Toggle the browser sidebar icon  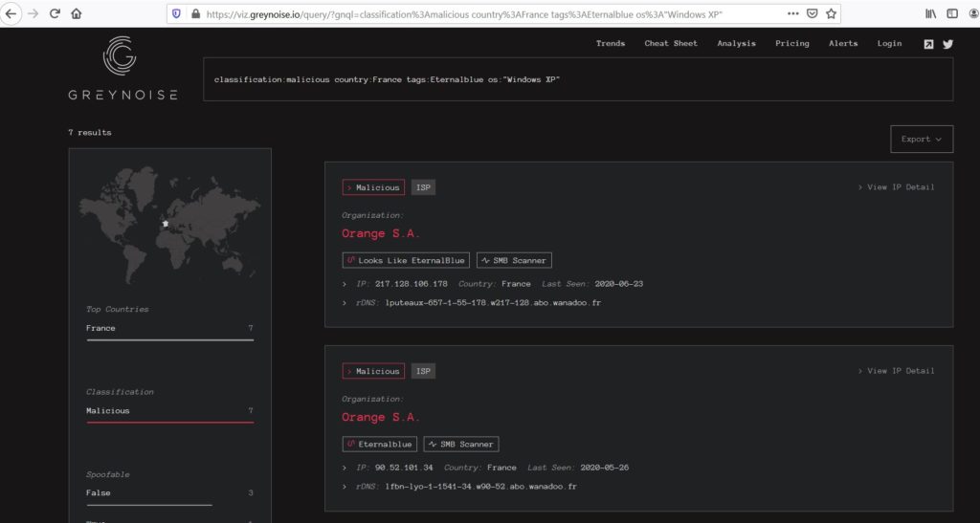point(952,13)
